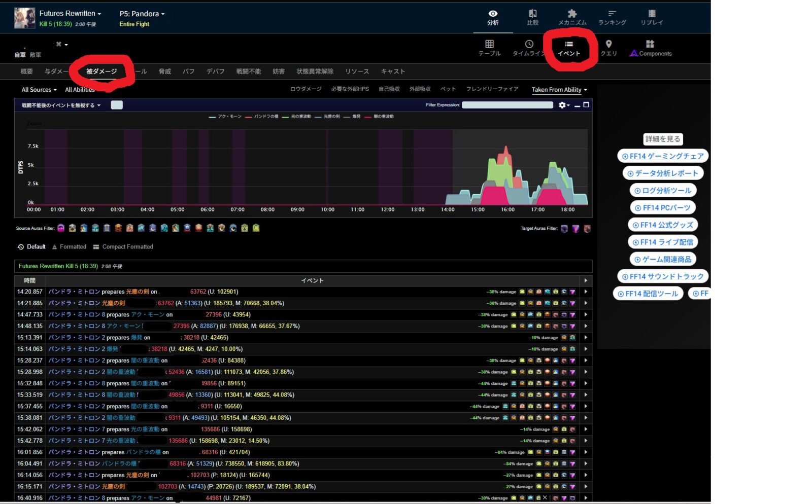812x504 pixels.
Task: Select the Compact Formatted view option
Action: click(x=123, y=247)
